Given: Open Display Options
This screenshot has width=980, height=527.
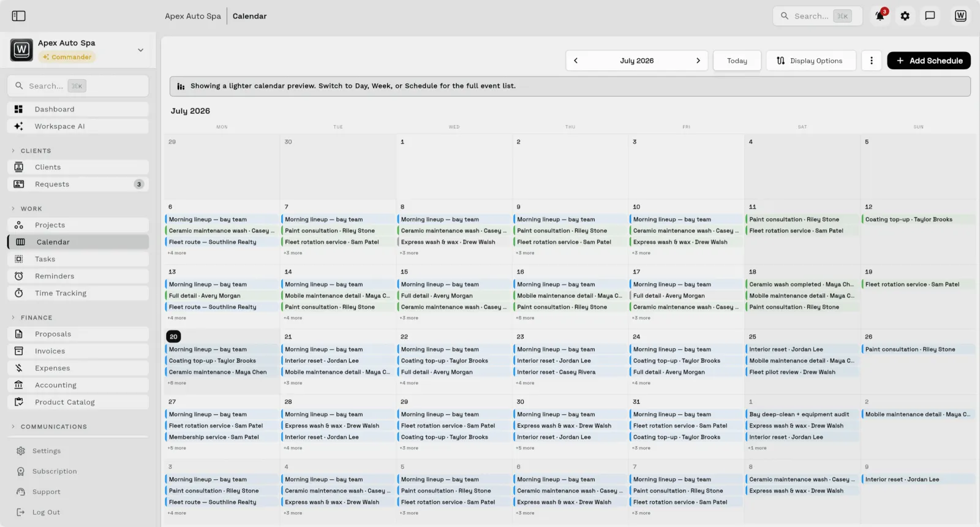Looking at the screenshot, I should coord(811,61).
